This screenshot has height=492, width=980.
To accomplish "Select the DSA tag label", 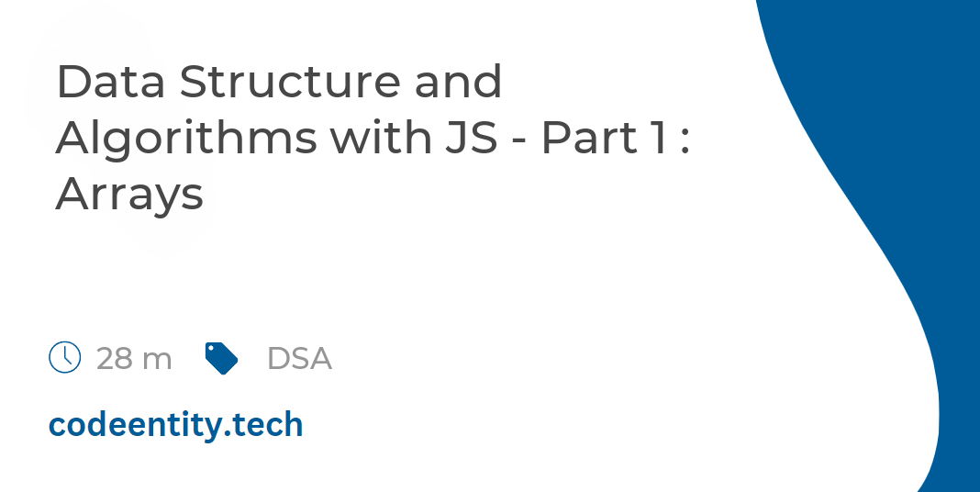I will [x=299, y=359].
